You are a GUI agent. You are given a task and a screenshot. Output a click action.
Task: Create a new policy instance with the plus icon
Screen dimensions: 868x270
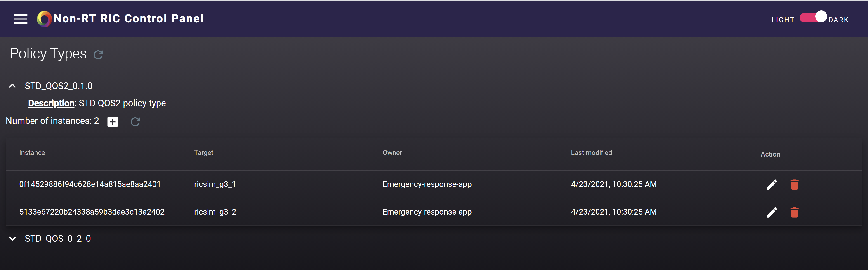click(113, 122)
